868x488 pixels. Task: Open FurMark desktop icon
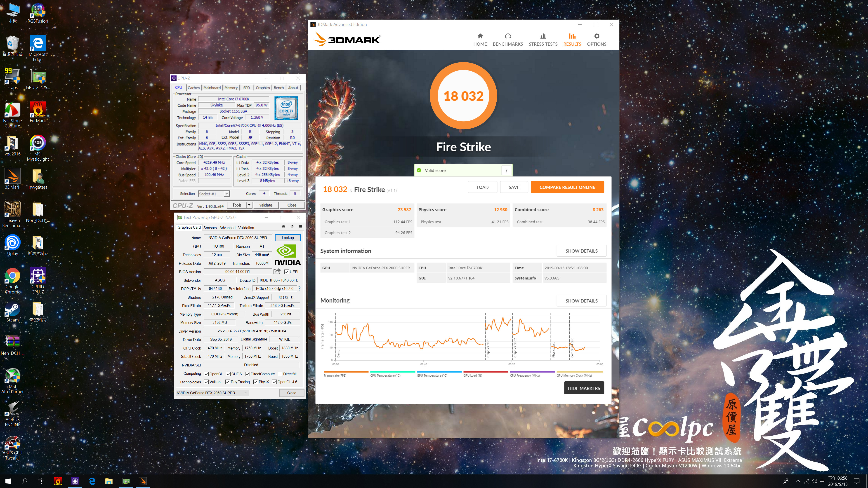pyautogui.click(x=38, y=112)
